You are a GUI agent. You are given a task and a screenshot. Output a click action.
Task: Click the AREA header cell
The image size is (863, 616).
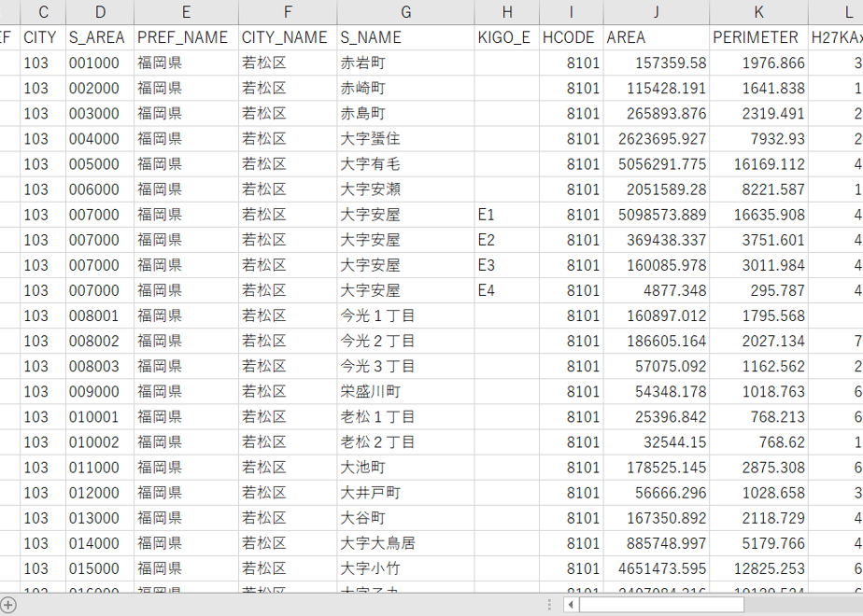656,37
